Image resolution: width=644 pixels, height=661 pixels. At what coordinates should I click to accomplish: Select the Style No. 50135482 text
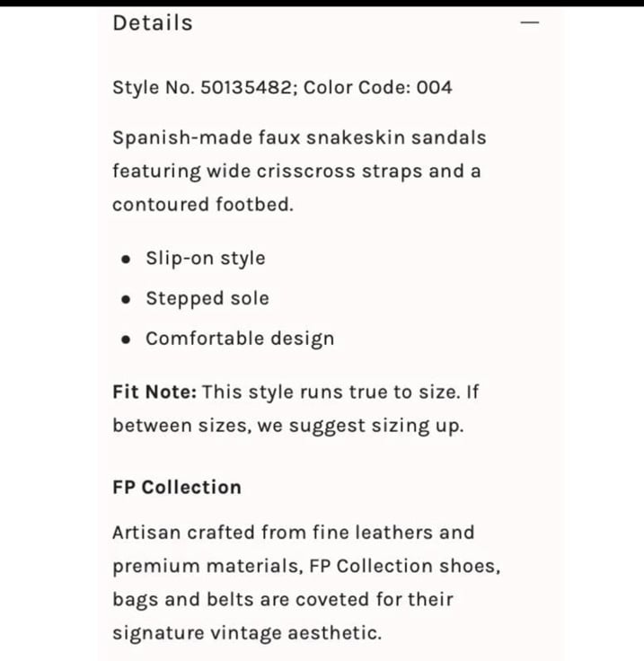pos(202,87)
